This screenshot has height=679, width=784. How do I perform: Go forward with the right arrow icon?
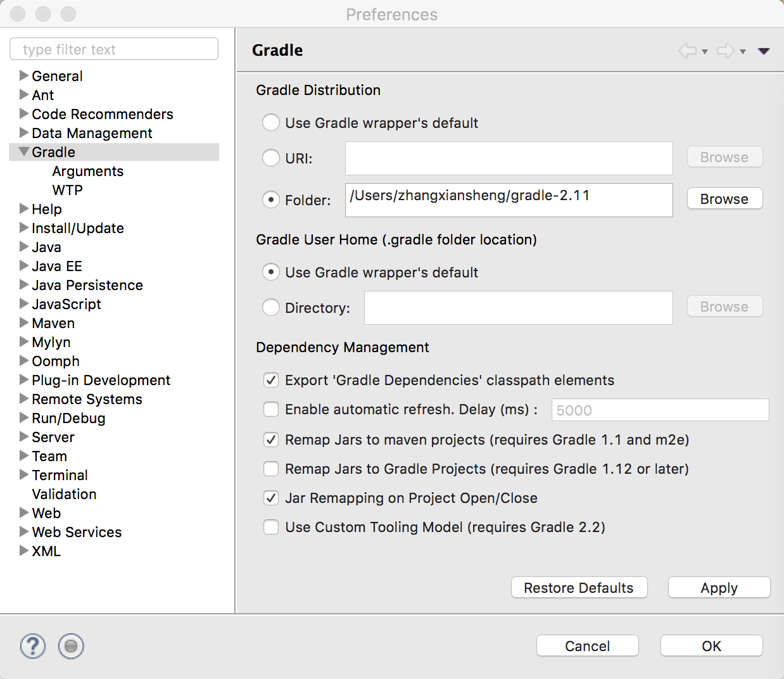coord(726,51)
